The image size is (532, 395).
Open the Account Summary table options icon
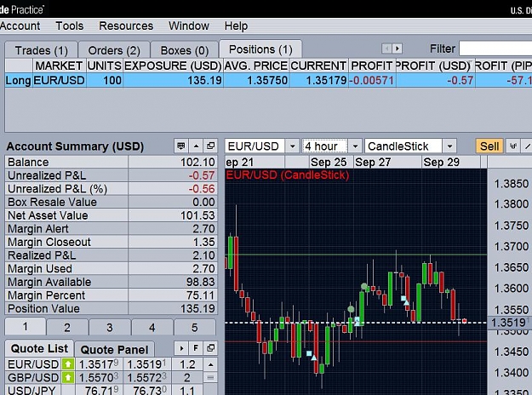point(181,146)
